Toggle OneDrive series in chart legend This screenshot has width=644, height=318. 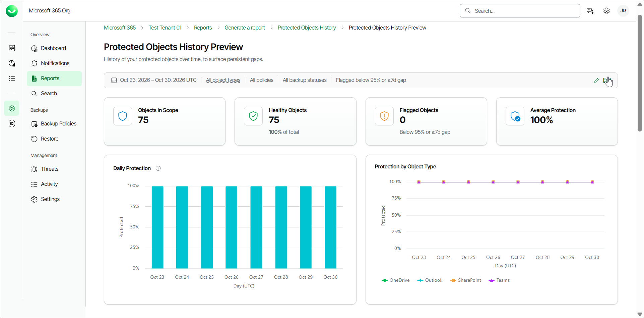(395, 280)
